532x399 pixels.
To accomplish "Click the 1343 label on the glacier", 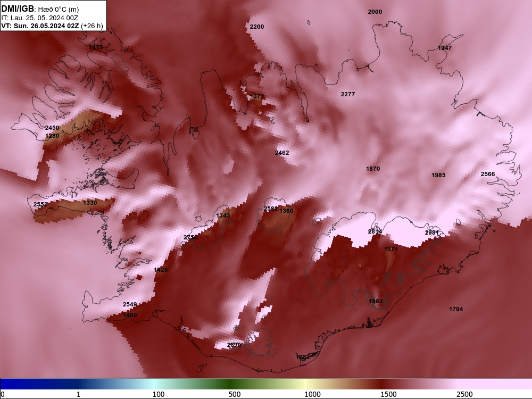I will (223, 216).
